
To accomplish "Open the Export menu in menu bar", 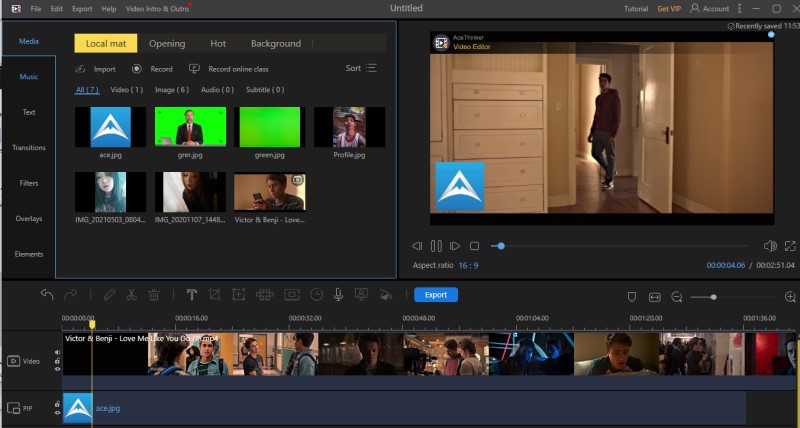I will pyautogui.click(x=82, y=9).
